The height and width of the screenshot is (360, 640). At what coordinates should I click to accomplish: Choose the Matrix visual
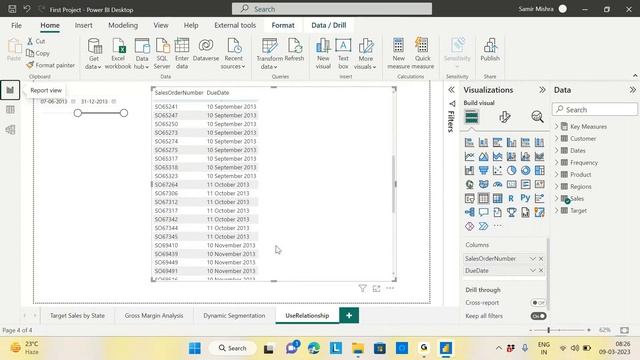coord(498,198)
